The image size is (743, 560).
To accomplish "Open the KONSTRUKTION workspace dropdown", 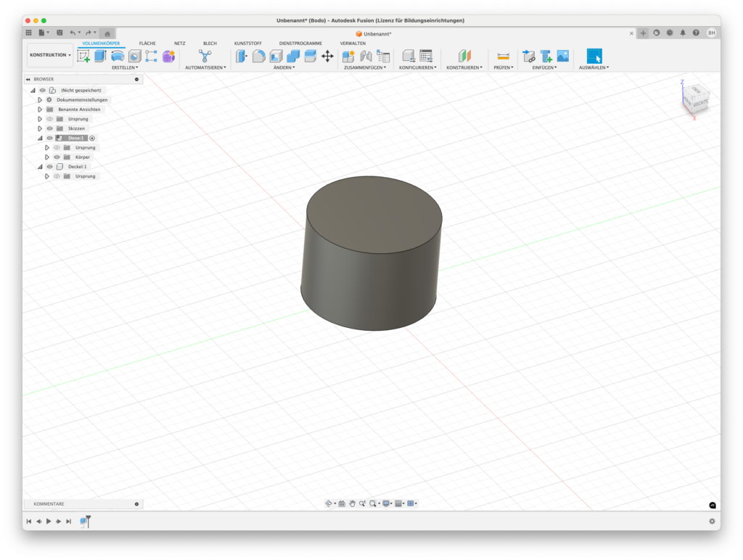I will (x=50, y=55).
